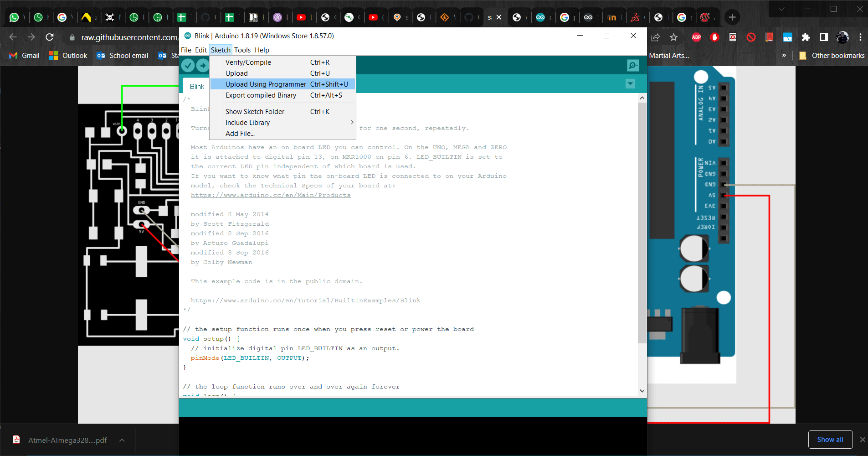Click the pinMode(LED_BUILTIN, OUTPUT) code line
Screen dimensions: 868x456
click(x=250, y=358)
